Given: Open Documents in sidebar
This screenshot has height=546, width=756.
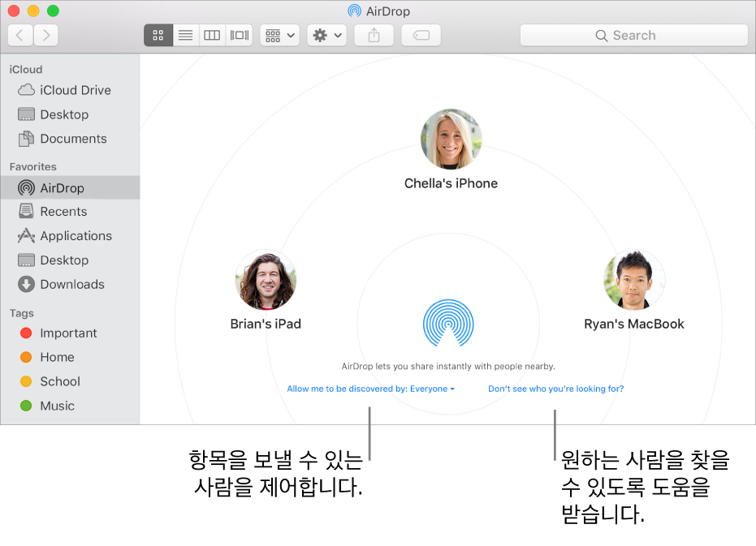Looking at the screenshot, I should click(70, 139).
